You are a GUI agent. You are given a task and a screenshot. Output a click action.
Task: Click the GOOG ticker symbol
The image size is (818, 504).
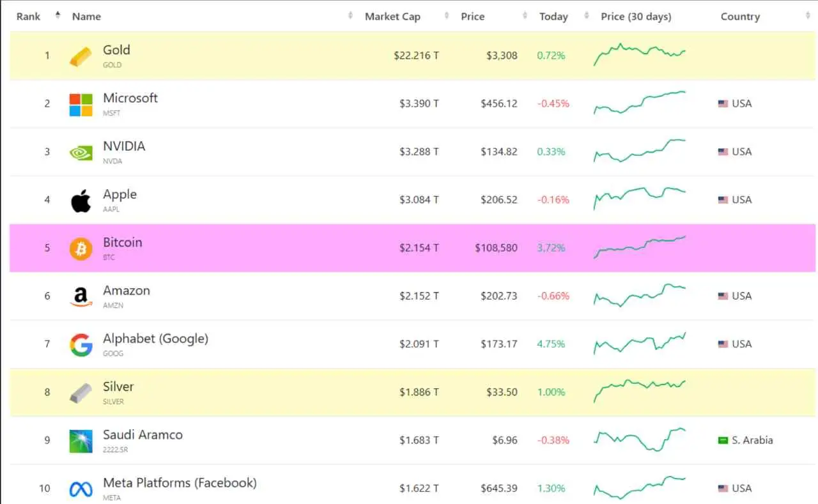[113, 353]
